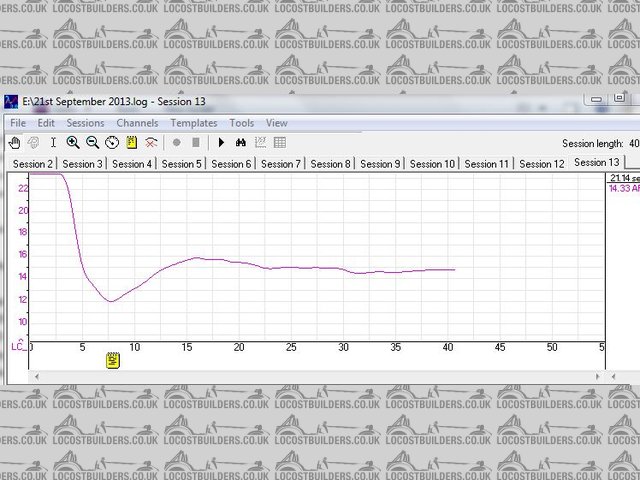Select the Session 2 tab

click(32, 164)
